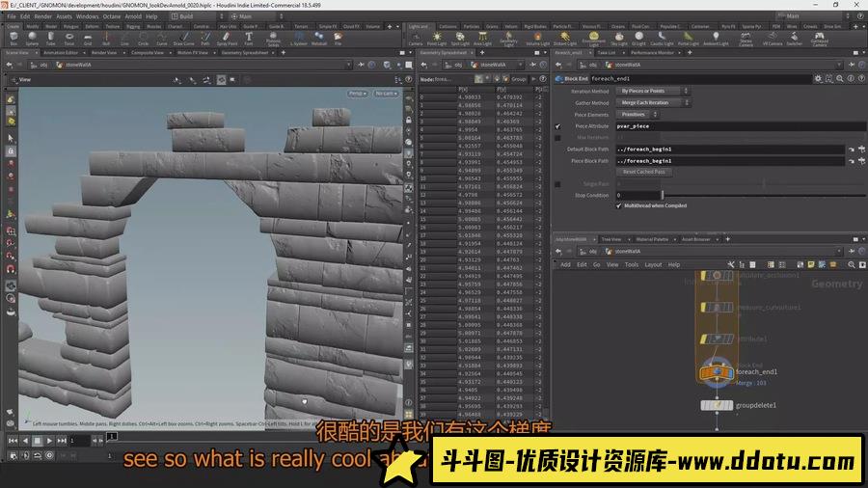Open network editor Add menu

coord(565,264)
